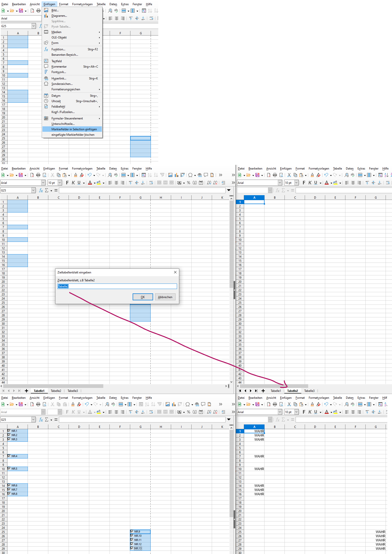
Task: Show more standard toolbar items in Zieltabellenblatt dialog window
Action: point(221,175)
